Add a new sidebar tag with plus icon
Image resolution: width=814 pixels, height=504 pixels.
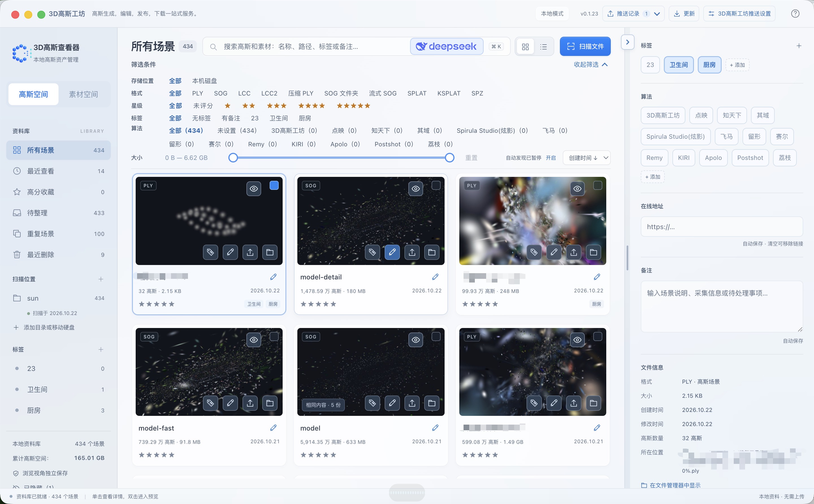(101, 349)
